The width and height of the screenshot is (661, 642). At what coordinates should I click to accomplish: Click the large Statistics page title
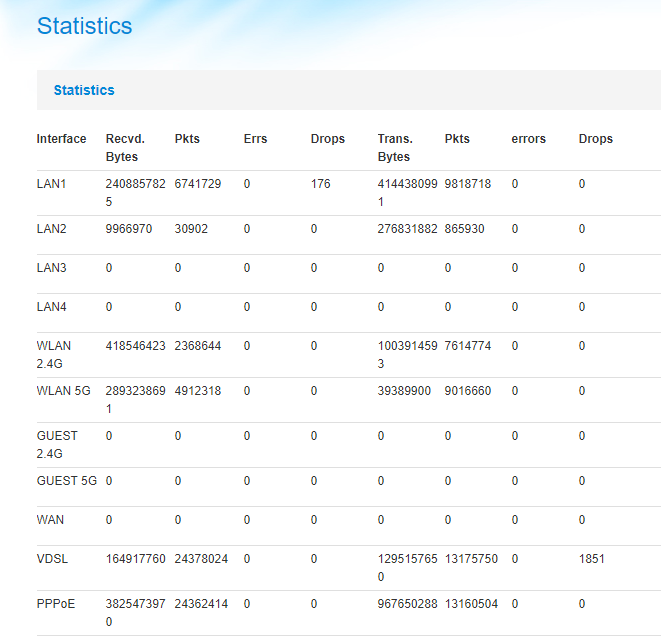pyautogui.click(x=84, y=26)
